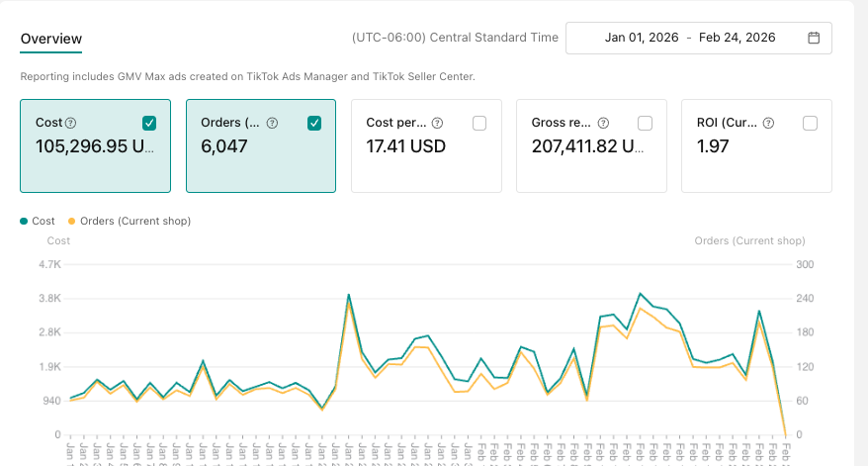Click help icon next to Cost per order
This screenshot has height=466, width=868.
437,124
